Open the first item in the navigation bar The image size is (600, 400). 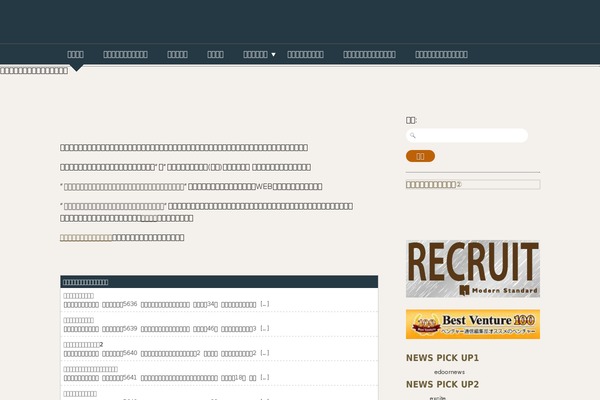click(x=75, y=54)
